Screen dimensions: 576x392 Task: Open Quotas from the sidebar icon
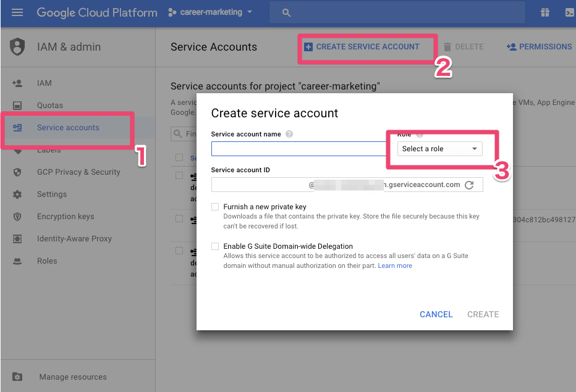(16, 105)
